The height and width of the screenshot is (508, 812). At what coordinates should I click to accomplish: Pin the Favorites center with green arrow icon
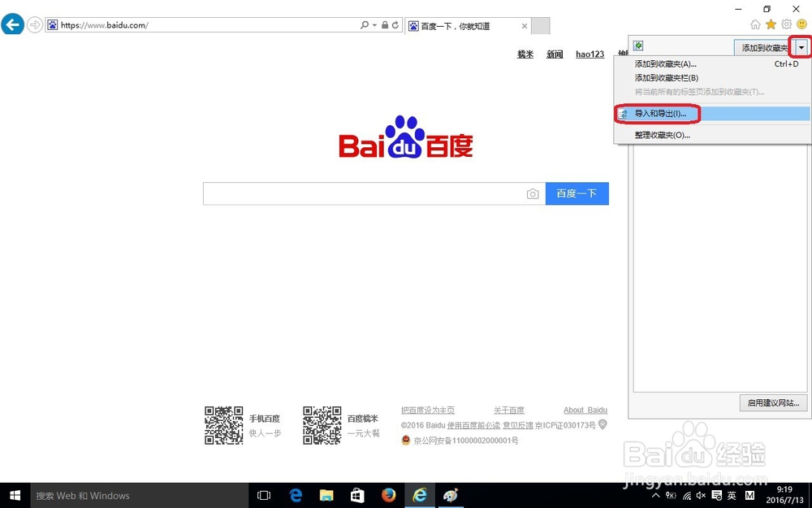638,46
